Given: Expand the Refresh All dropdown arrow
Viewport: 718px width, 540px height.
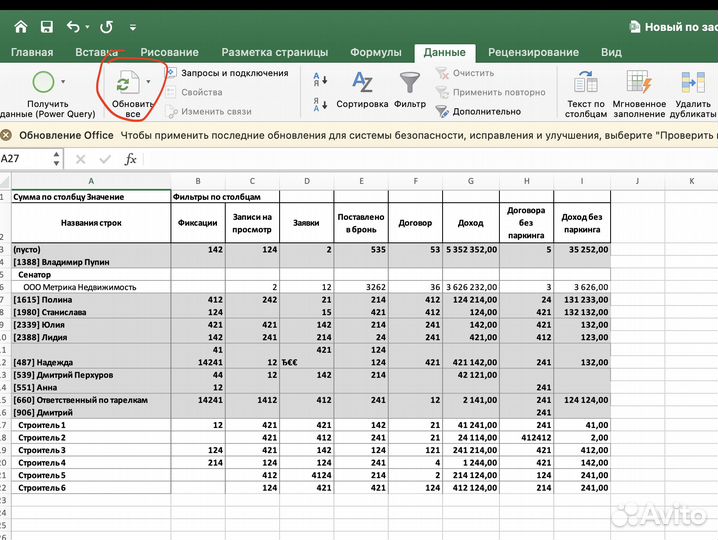Looking at the screenshot, I should point(148,82).
